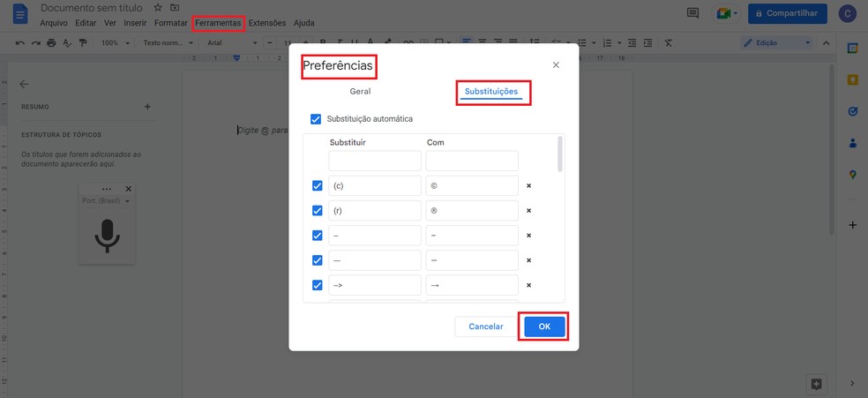Open Google Maps side panel icon
Viewport: 868px width, 398px height.
coord(852,175)
